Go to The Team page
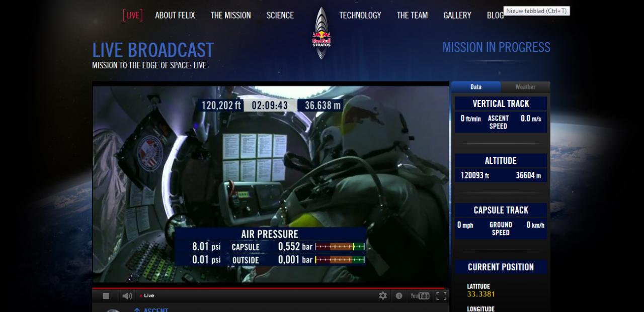Viewport: 644px width, 312px height. (x=412, y=16)
